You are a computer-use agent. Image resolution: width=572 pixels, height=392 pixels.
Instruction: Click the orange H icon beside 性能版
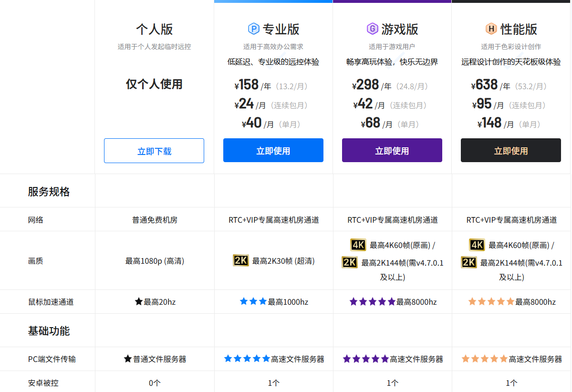click(491, 29)
